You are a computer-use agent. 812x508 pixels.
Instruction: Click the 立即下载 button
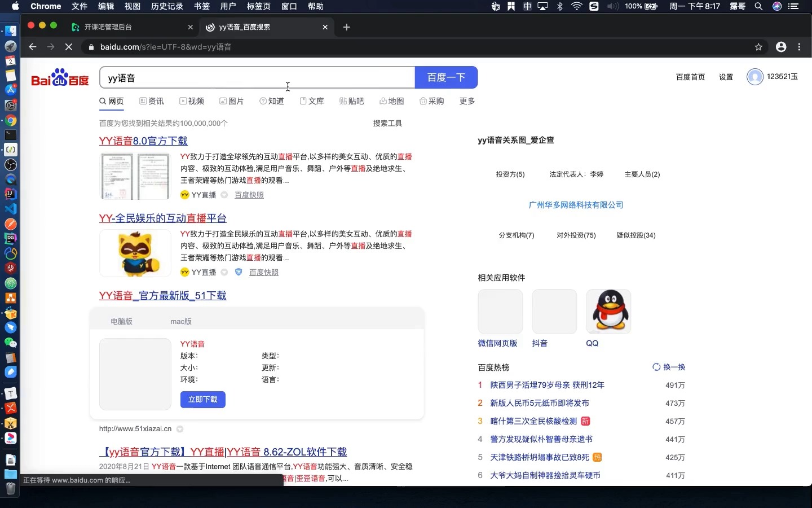203,399
